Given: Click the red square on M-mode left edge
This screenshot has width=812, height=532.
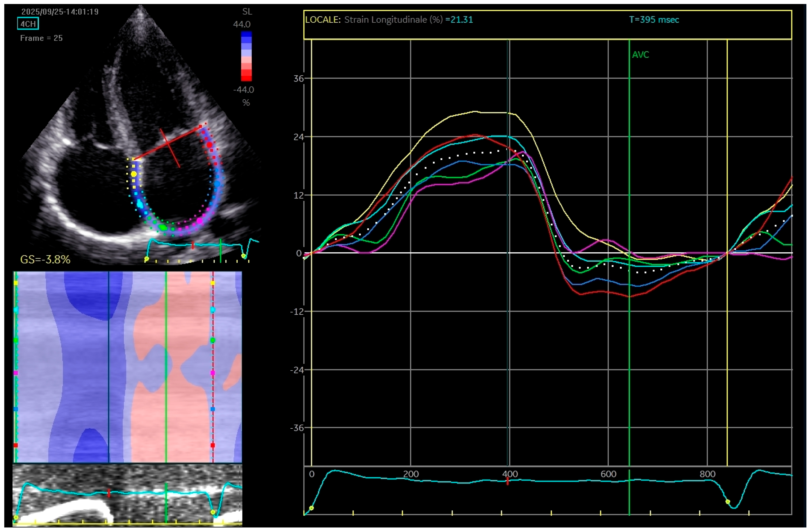Looking at the screenshot, I should coord(15,445).
